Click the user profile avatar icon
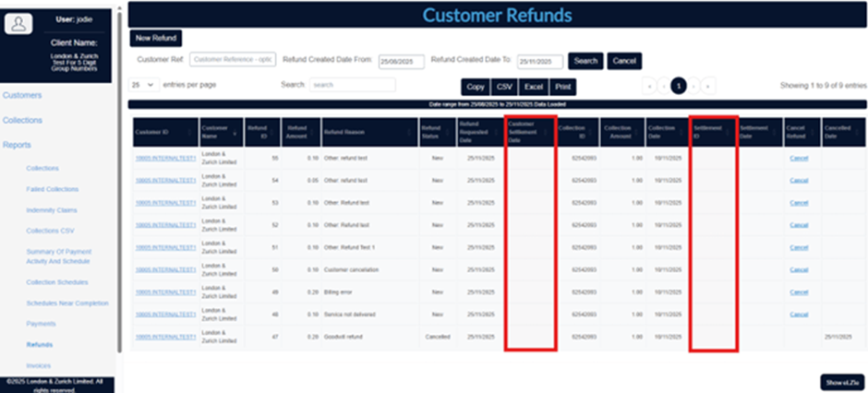 point(18,23)
